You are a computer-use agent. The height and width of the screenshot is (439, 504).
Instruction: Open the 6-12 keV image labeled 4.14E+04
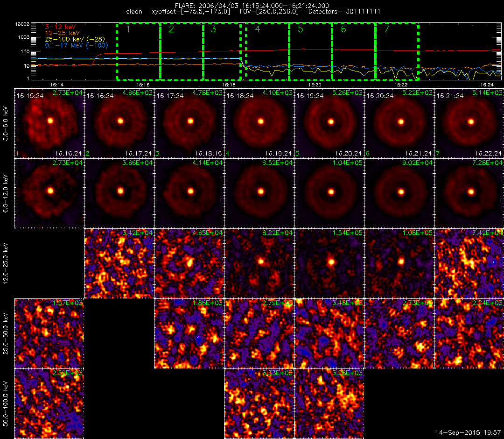(x=189, y=194)
